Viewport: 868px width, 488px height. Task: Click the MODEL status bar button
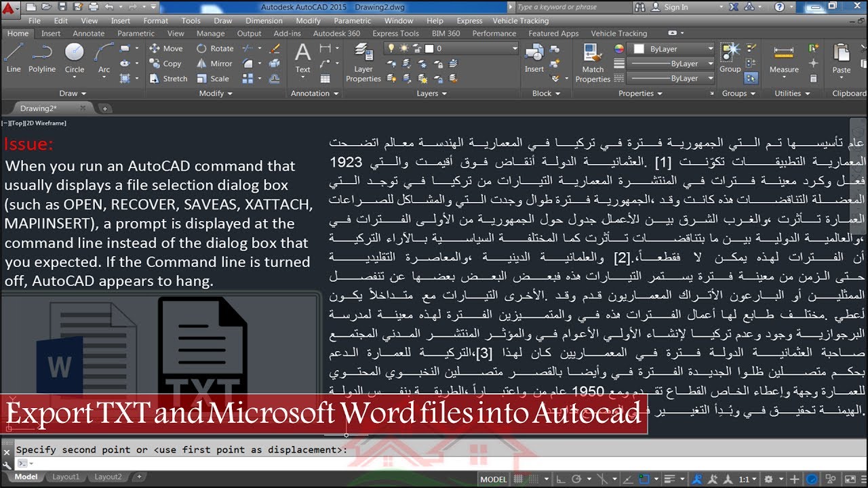[x=494, y=479]
